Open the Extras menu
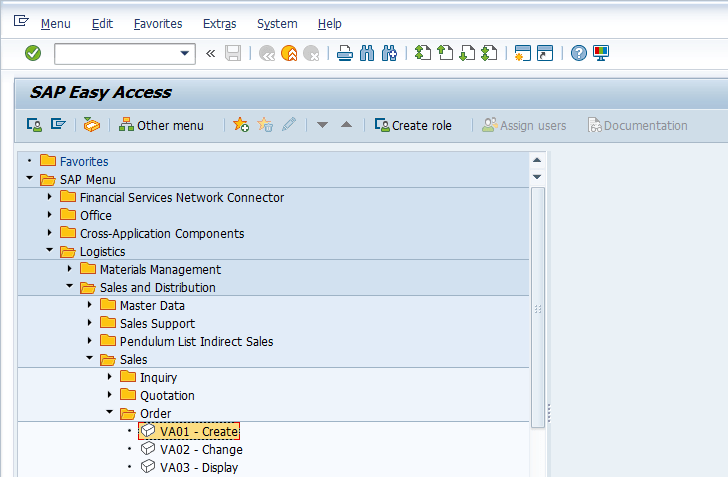The height and width of the screenshot is (477, 728). coord(219,23)
